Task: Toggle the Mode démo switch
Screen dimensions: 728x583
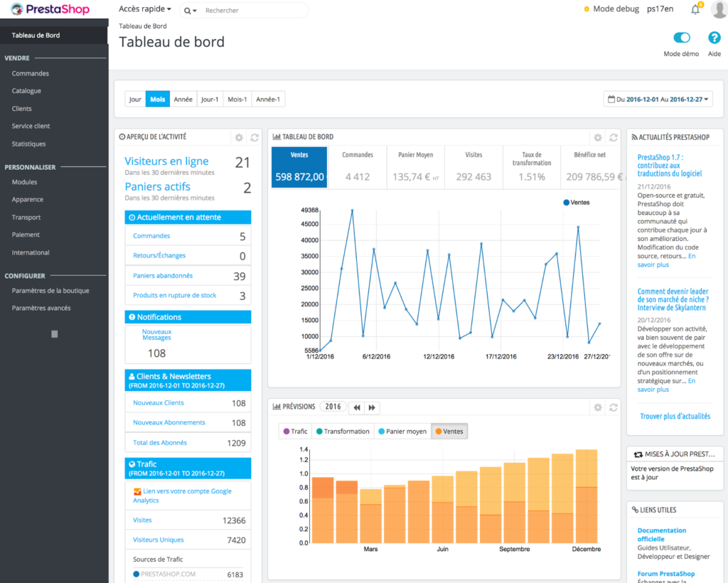Action: pyautogui.click(x=681, y=38)
